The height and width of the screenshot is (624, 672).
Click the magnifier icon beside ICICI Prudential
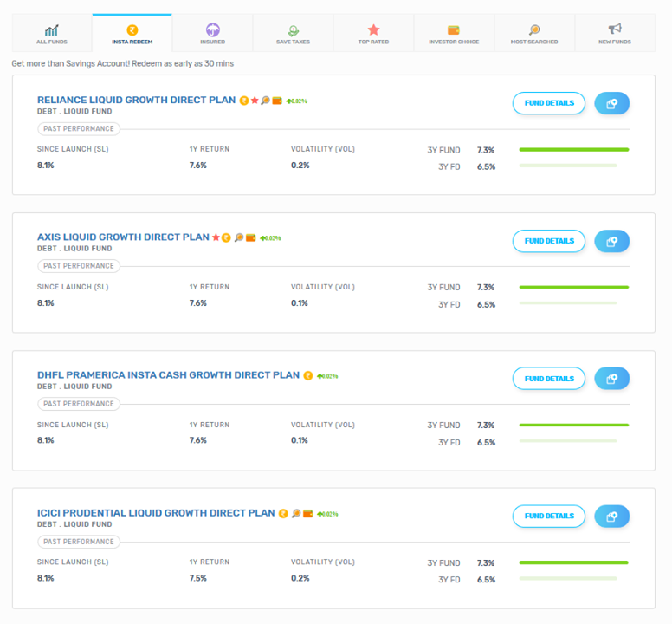pyautogui.click(x=295, y=513)
